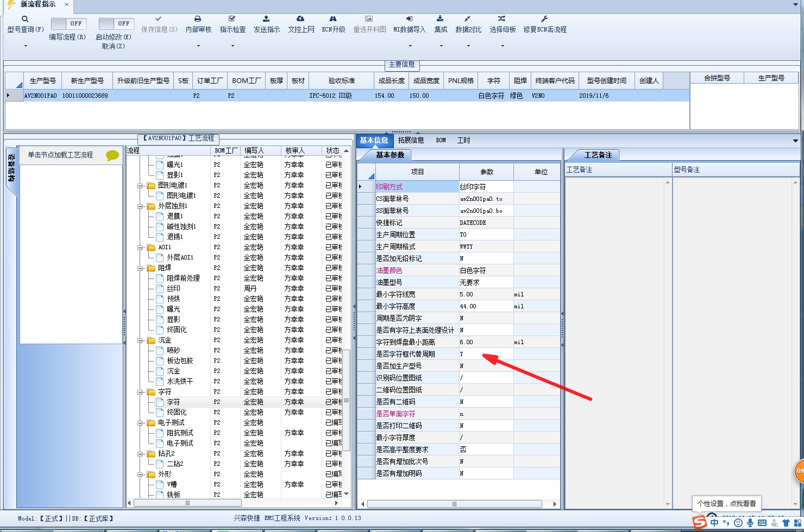This screenshot has height=532, width=804.
Task: Open dropdown arrow under MI数据导入
Action: pyautogui.click(x=410, y=46)
